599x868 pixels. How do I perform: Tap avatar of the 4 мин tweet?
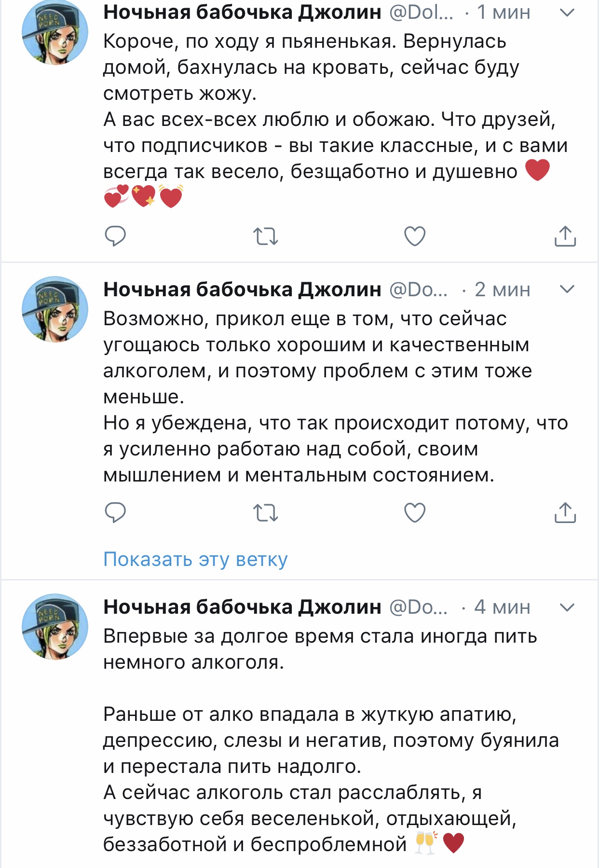click(x=55, y=626)
